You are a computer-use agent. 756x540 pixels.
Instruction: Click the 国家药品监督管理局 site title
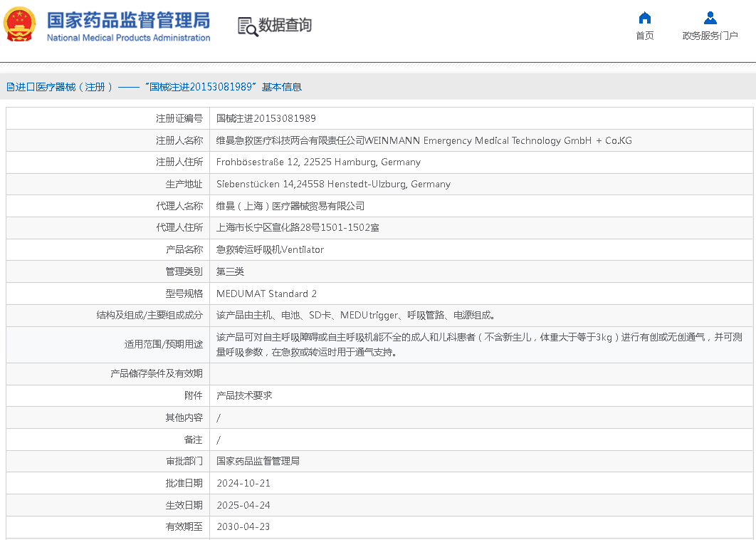[x=128, y=19]
